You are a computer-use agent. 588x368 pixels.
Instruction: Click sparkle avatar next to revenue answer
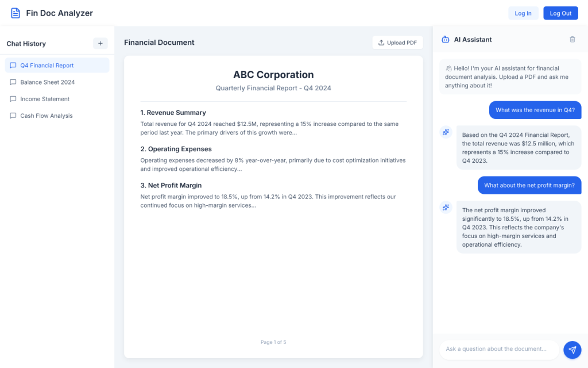coord(446,133)
